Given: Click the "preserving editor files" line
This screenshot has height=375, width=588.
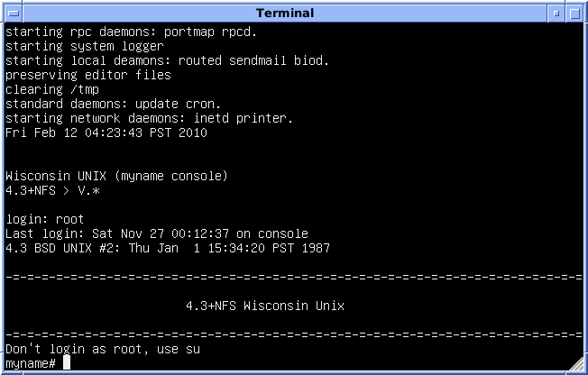Looking at the screenshot, I should point(88,75).
